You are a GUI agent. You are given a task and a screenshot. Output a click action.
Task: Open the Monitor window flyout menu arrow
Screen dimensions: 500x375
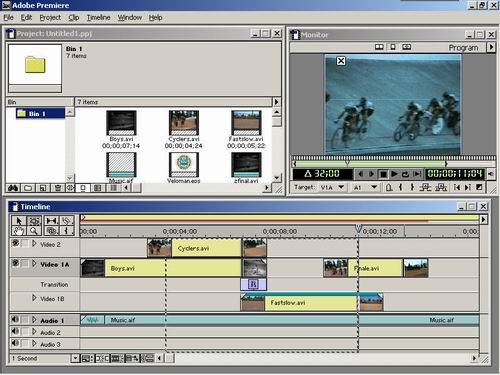click(491, 47)
